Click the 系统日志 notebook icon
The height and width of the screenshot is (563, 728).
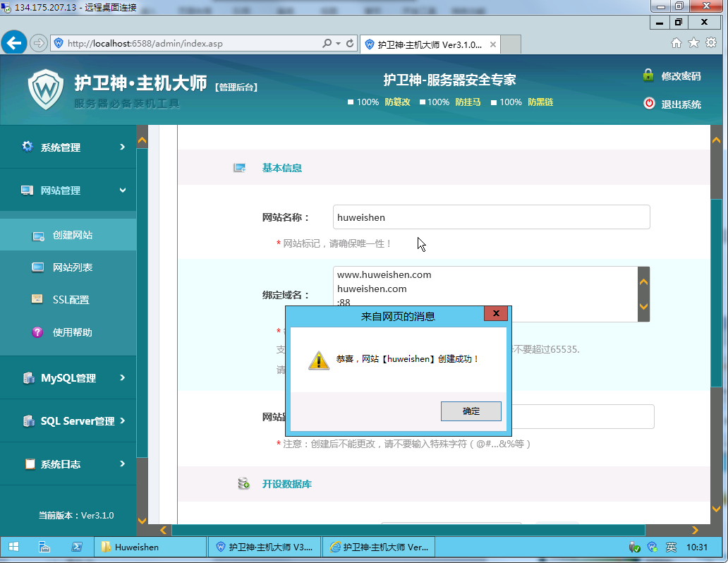(30, 464)
